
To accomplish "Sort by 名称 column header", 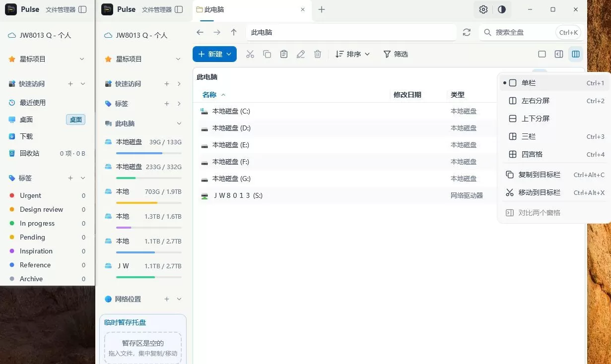I will pyautogui.click(x=209, y=95).
